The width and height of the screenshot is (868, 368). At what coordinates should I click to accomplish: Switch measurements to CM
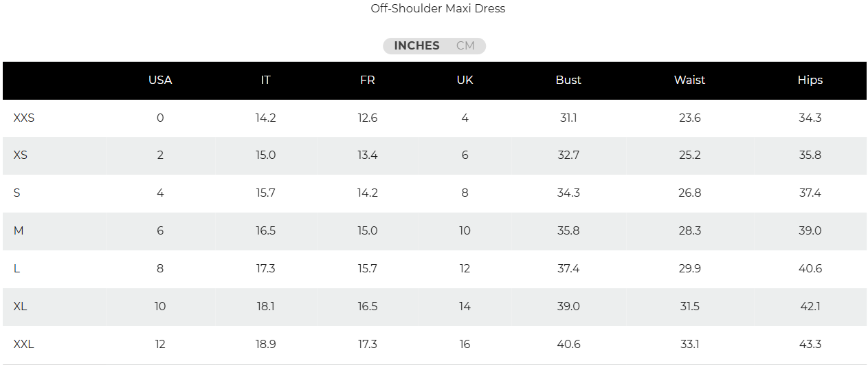pyautogui.click(x=465, y=46)
